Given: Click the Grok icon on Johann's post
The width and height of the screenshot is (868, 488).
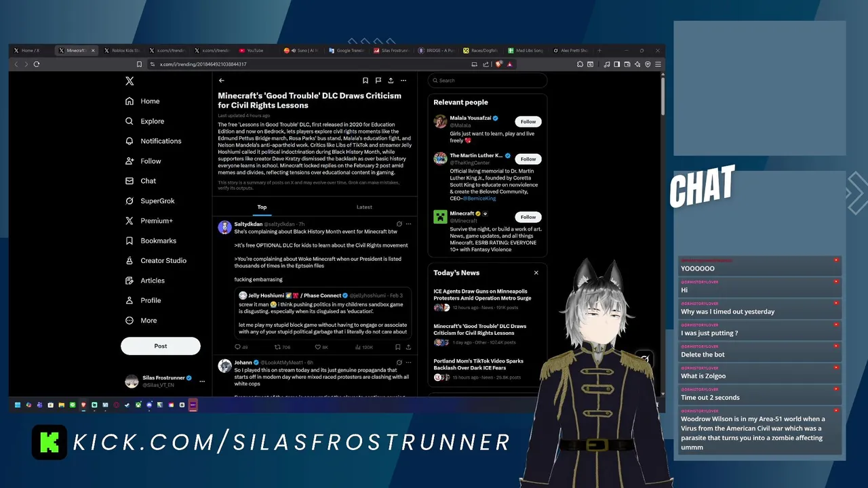Looking at the screenshot, I should [x=399, y=363].
